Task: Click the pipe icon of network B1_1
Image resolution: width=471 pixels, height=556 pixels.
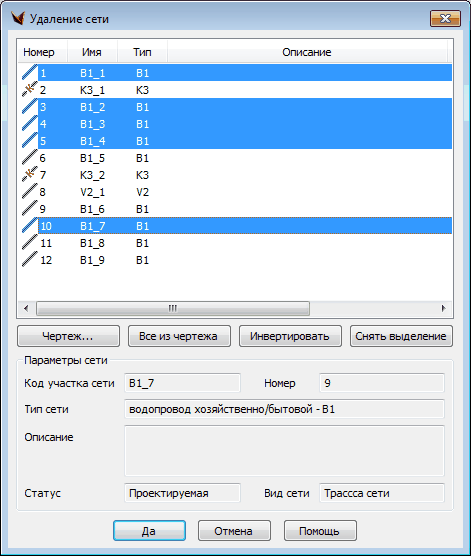Action: [29, 73]
